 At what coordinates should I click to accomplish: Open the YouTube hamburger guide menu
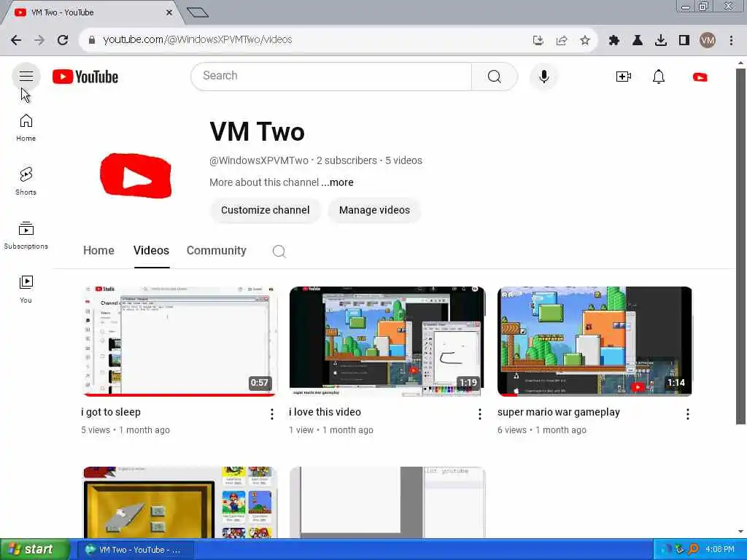coord(26,76)
